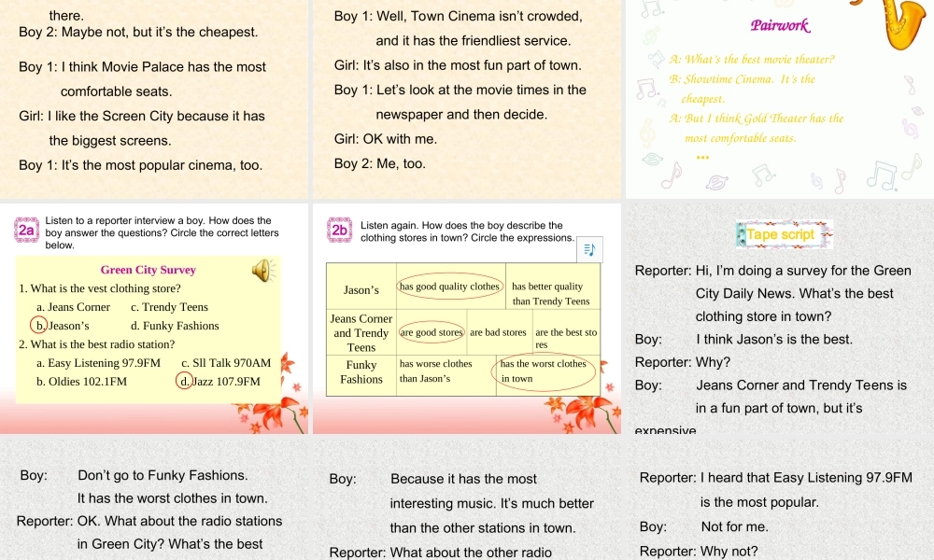Choose answer c. Sll Talk 970AM
934x560 pixels.
[x=226, y=363]
